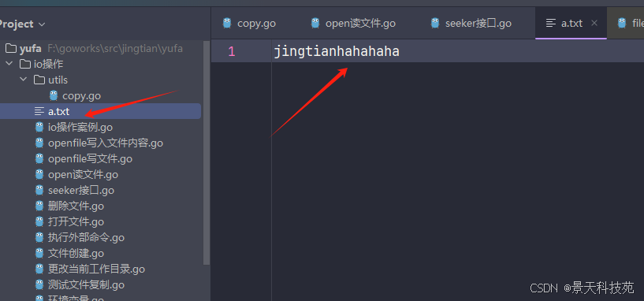The image size is (644, 301).
Task: Collapse the io操作 folder
Action: click(9, 64)
